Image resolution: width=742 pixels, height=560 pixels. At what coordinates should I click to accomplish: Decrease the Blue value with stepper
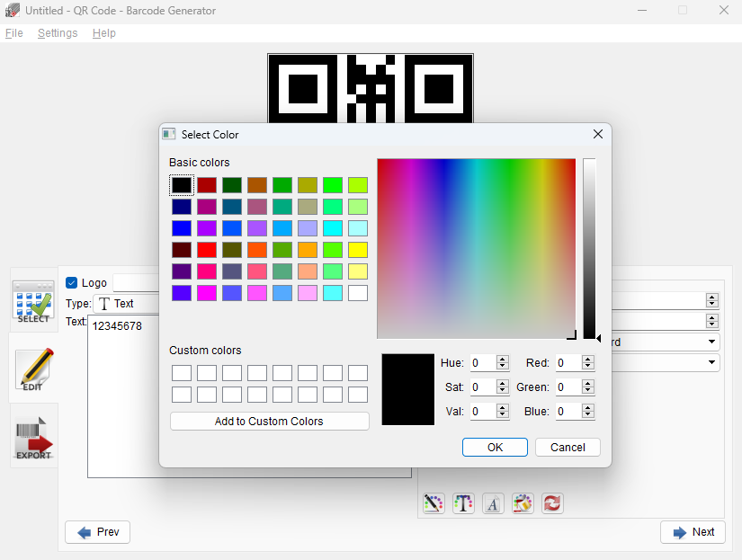coord(588,415)
